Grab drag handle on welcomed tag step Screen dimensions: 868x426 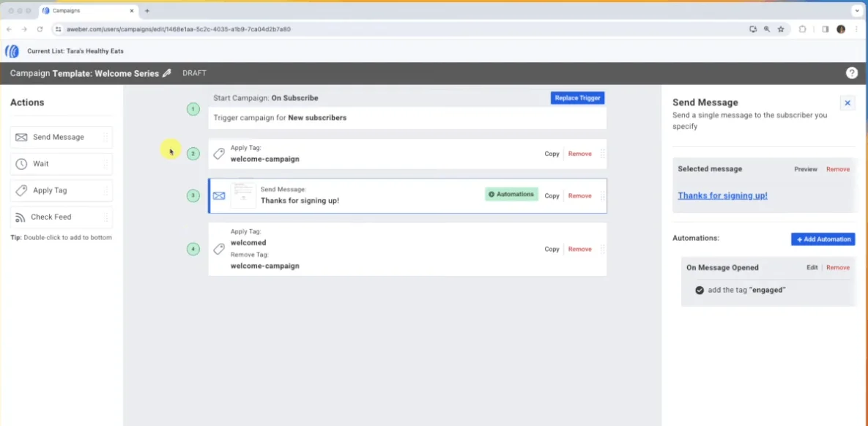(x=602, y=249)
